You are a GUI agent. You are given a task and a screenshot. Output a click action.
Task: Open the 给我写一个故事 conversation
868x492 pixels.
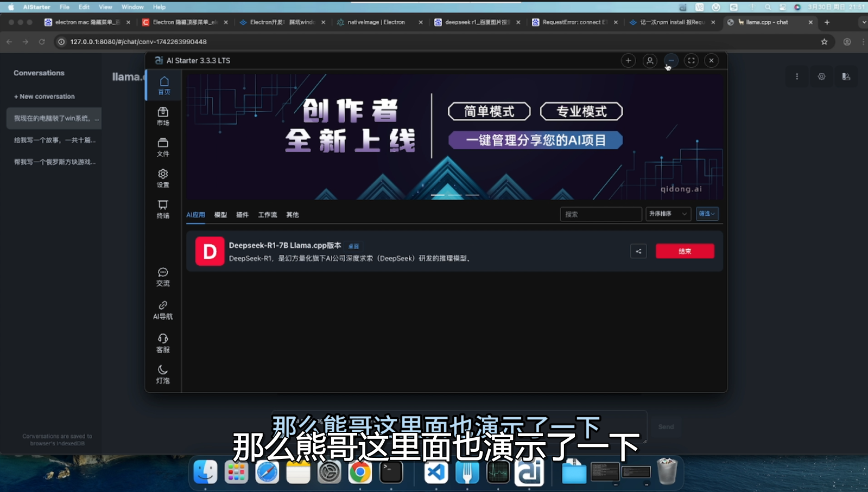click(54, 140)
